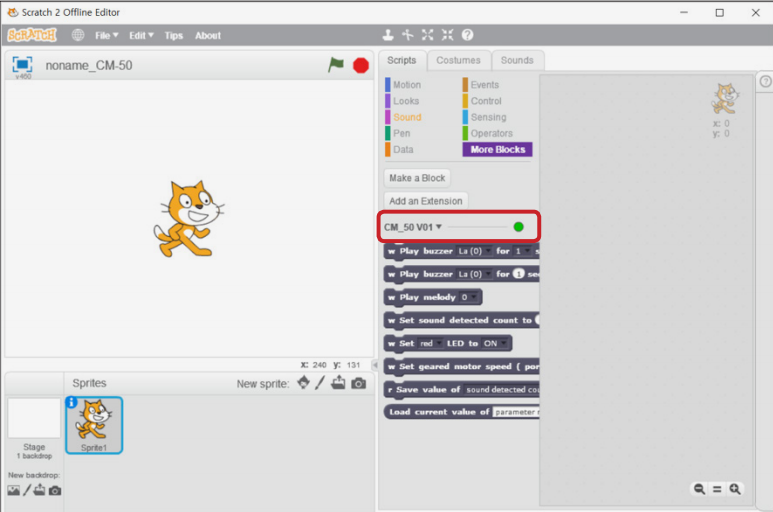Start the project with the green flag

point(336,65)
